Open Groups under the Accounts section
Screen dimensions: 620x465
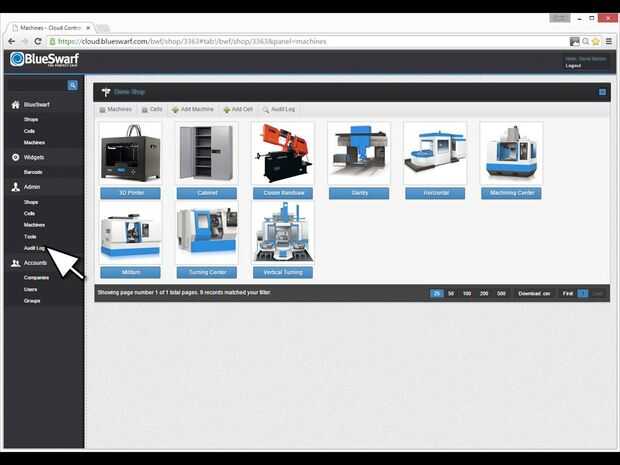tap(32, 301)
